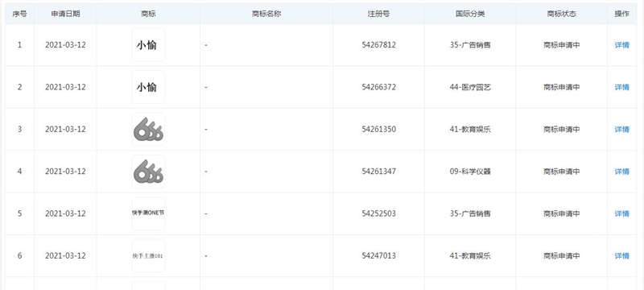Click the 小愉 trademark image in row 2
The width and height of the screenshot is (644, 290).
pyautogui.click(x=148, y=87)
